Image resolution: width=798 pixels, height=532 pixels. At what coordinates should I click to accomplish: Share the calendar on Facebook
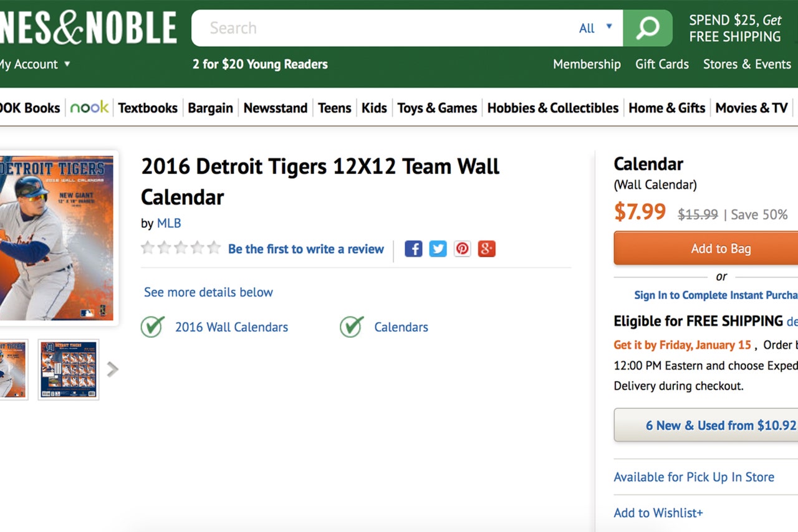pyautogui.click(x=413, y=249)
